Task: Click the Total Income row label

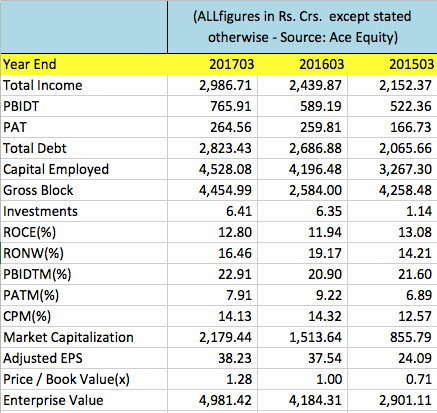Action: (43, 85)
